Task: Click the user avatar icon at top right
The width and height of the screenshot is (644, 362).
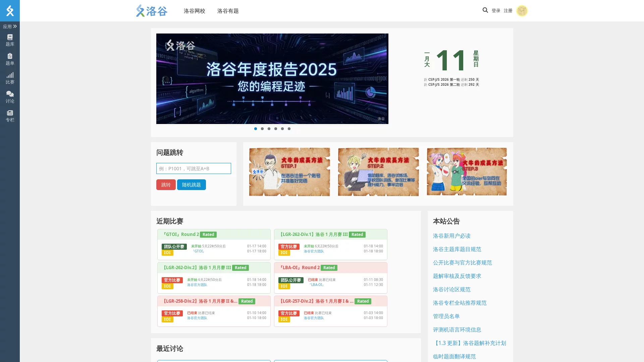Action: (x=522, y=11)
